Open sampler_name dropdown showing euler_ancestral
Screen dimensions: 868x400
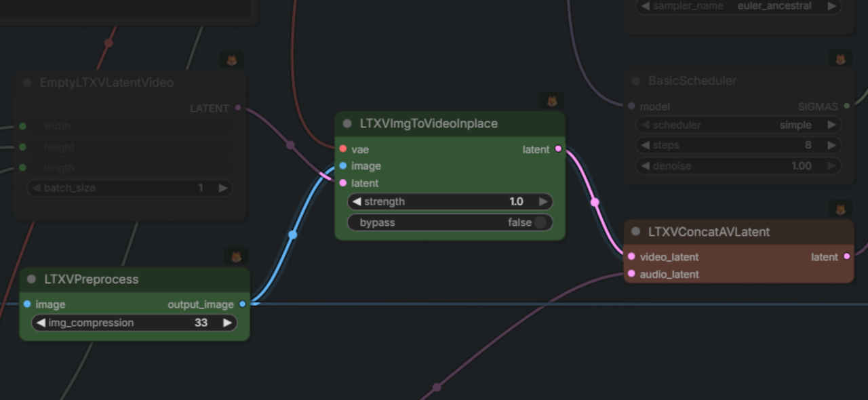click(x=739, y=6)
